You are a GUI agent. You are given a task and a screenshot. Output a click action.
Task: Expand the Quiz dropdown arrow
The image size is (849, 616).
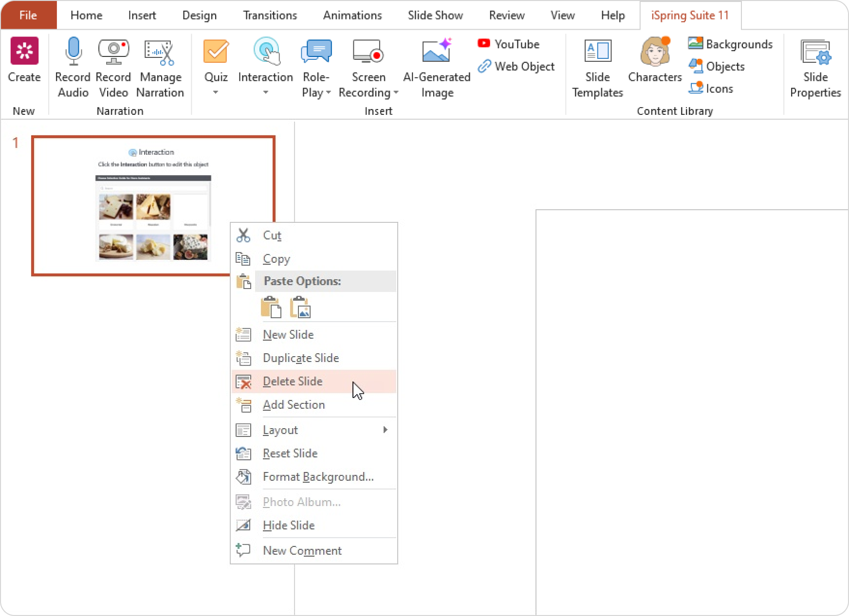pyautogui.click(x=216, y=92)
